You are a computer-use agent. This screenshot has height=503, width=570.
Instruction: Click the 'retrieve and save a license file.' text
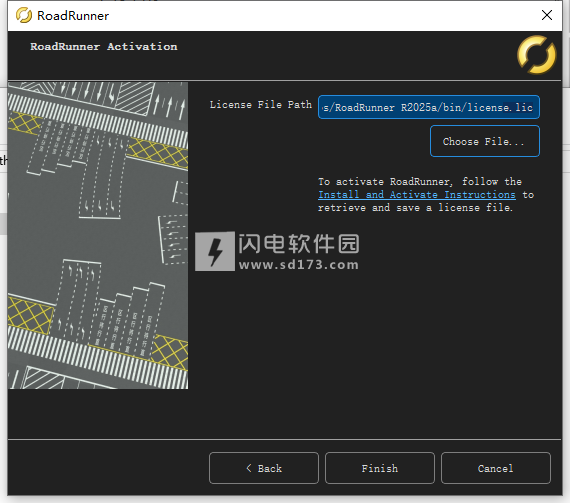pyautogui.click(x=416, y=208)
